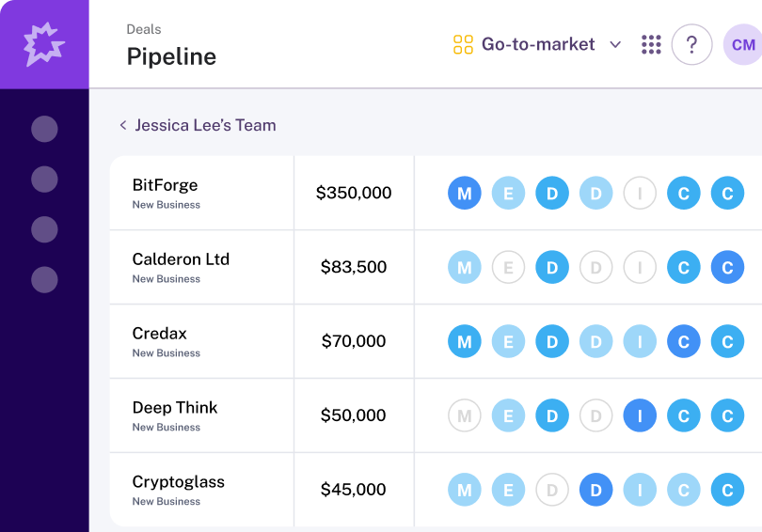Click the second sidebar circle icon
Screen dimensions: 762x532
[44, 179]
